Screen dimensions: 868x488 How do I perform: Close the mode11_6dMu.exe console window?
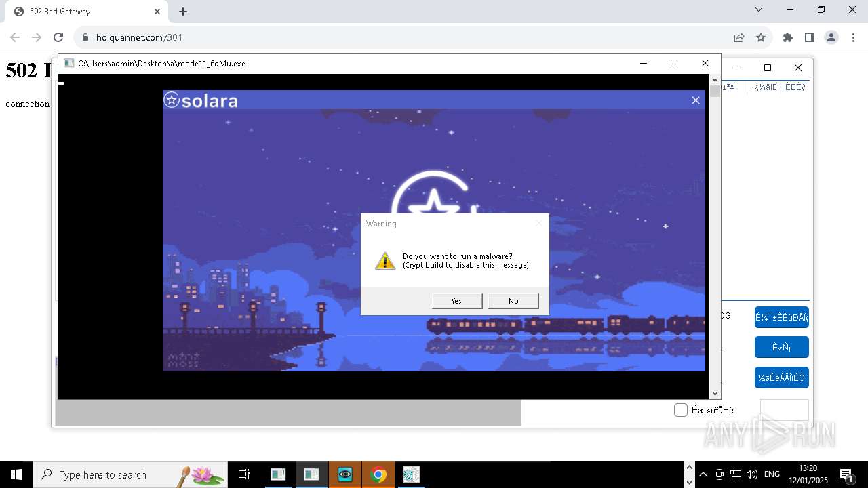point(705,63)
